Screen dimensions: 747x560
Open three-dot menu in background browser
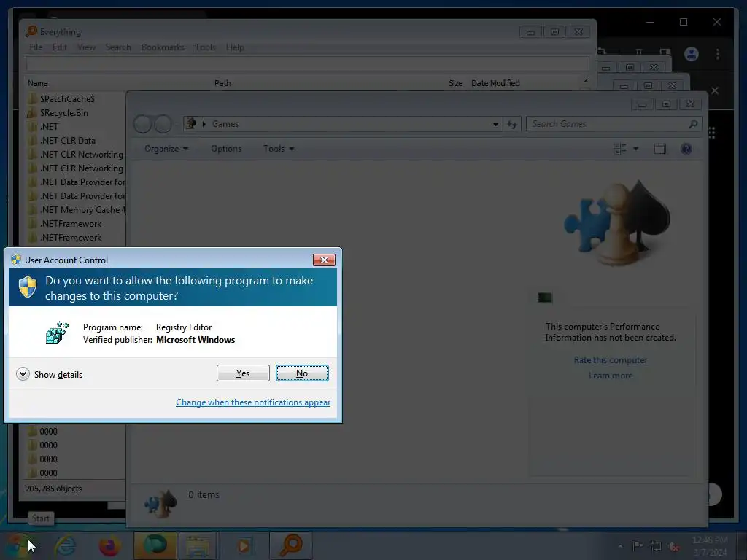718,54
